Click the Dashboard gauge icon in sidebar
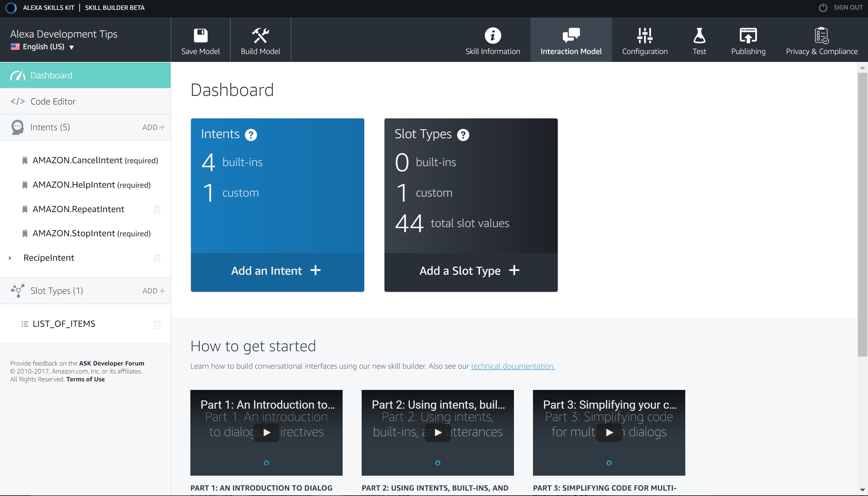868x496 pixels. 18,75
